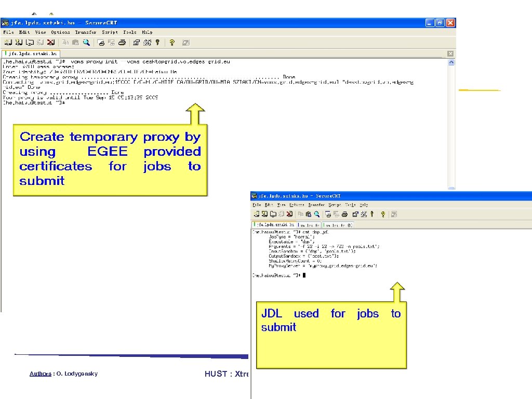Click Find magnifier icon in upper window
This screenshot has height=399, width=532.
(x=87, y=43)
